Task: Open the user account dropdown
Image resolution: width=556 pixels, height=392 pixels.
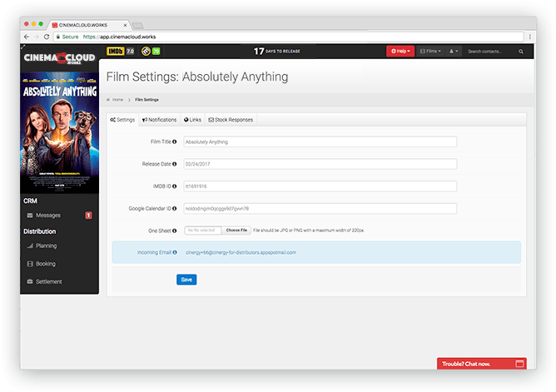Action: 454,52
